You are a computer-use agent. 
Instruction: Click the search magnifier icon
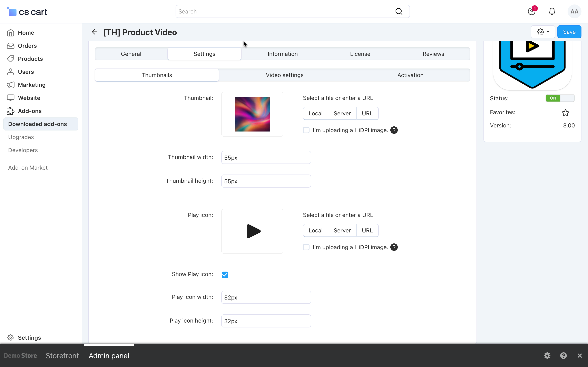(399, 11)
